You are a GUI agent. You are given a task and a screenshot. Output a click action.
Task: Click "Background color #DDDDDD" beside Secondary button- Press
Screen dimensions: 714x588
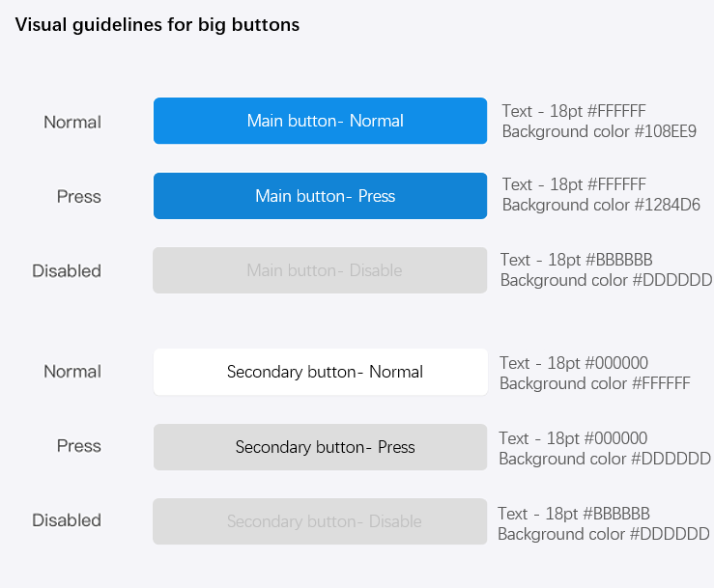point(605,459)
